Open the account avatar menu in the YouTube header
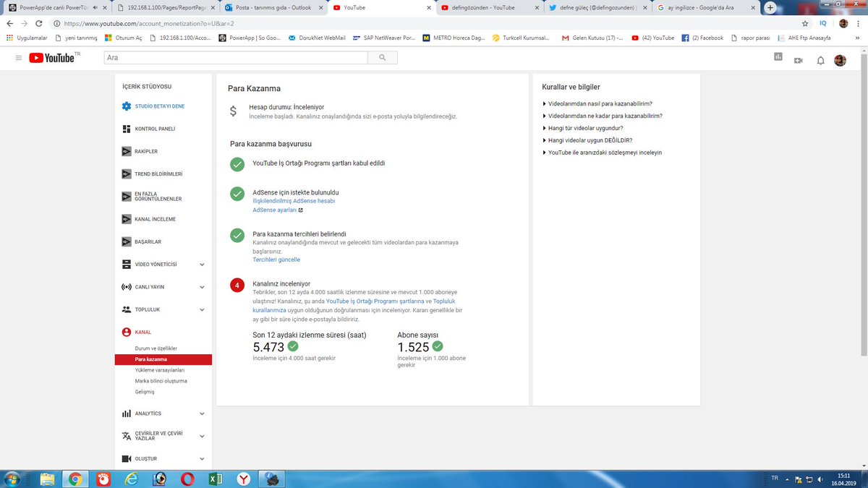 pyautogui.click(x=840, y=61)
